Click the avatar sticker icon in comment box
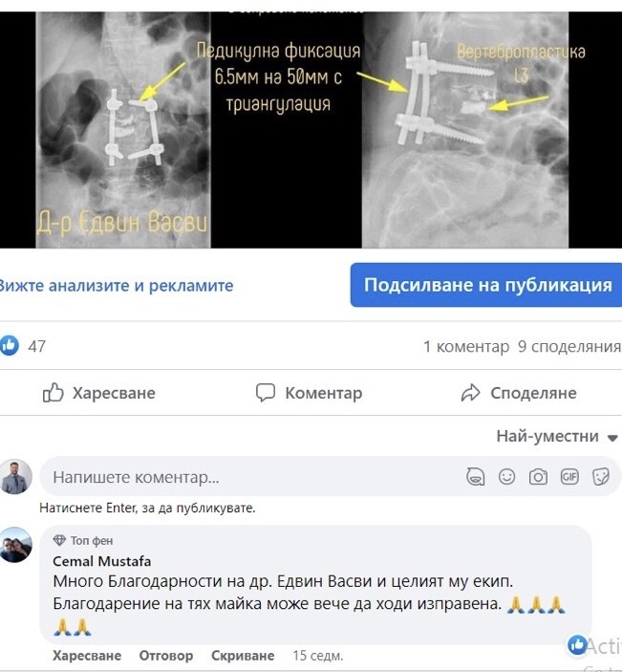The height and width of the screenshot is (672, 622). click(475, 477)
